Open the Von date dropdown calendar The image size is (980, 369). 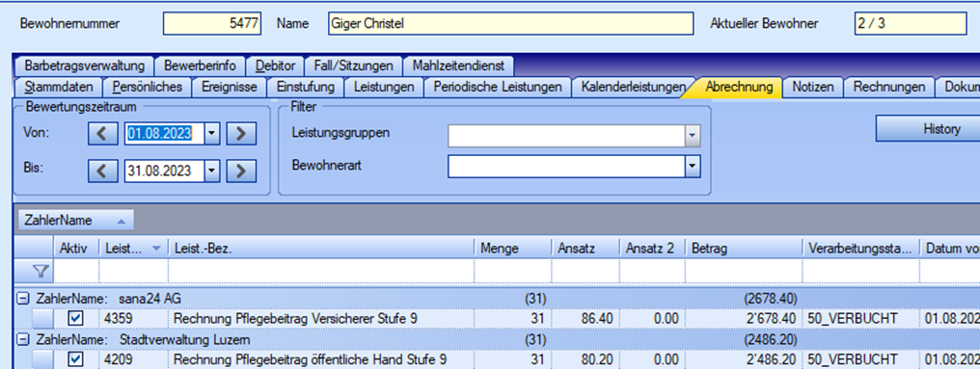212,133
